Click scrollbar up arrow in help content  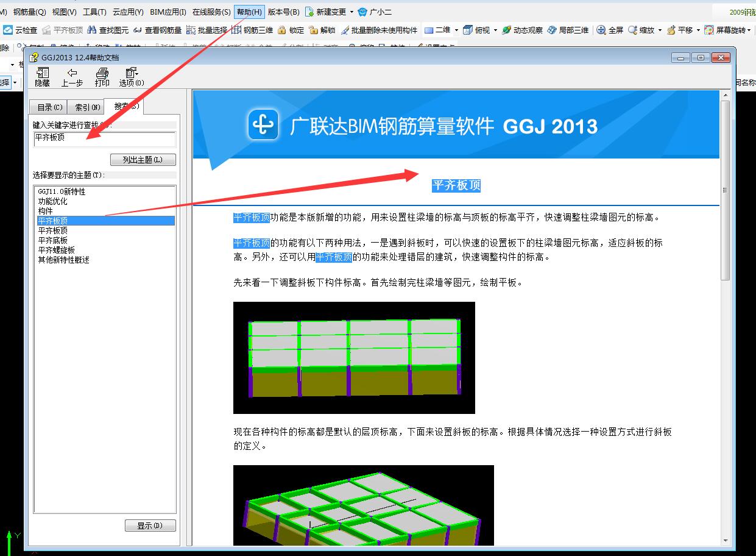[725, 95]
